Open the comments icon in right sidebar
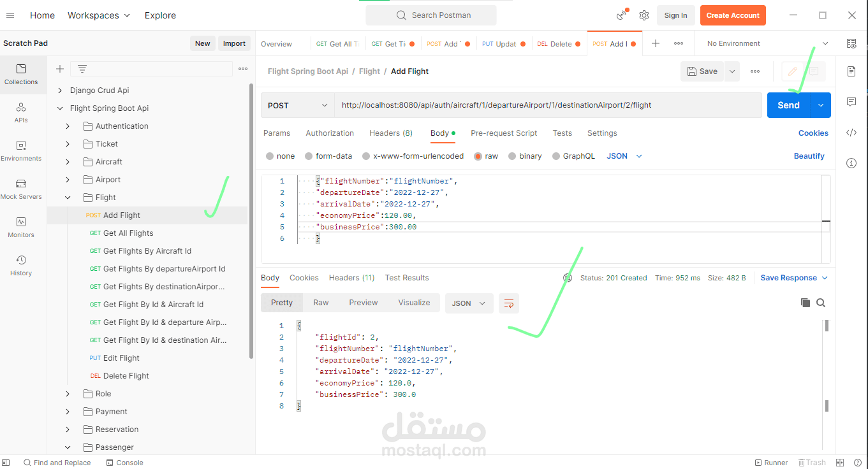Viewport: 868px width, 469px height. click(x=851, y=102)
